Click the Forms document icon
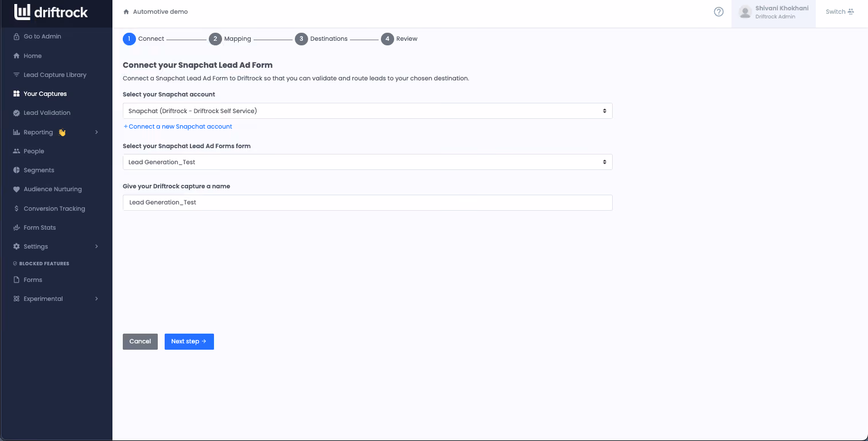868x441 pixels. coord(16,280)
